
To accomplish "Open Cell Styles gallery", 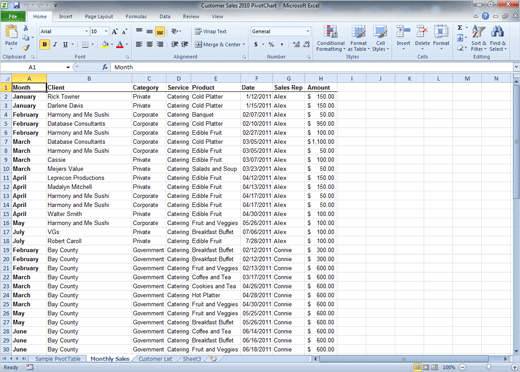I will click(x=380, y=38).
